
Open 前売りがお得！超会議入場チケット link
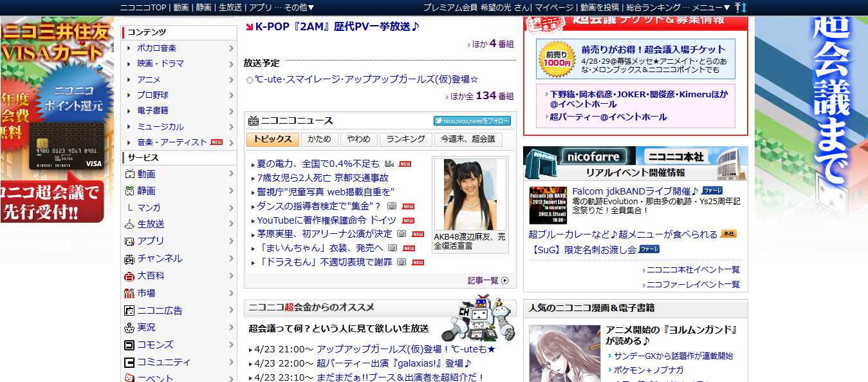point(653,49)
